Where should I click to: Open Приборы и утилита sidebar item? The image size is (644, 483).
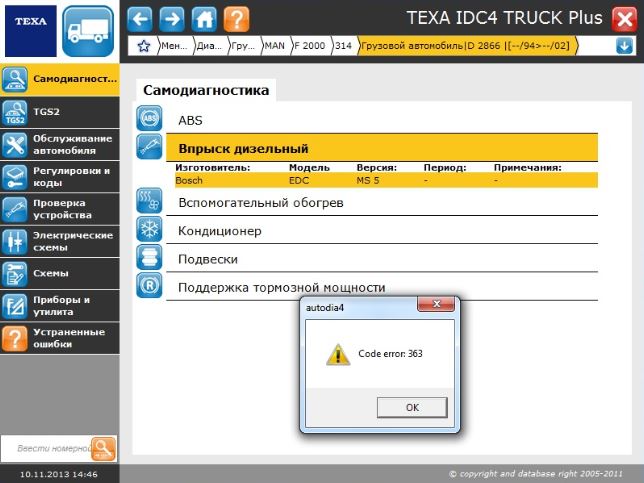[x=60, y=306]
